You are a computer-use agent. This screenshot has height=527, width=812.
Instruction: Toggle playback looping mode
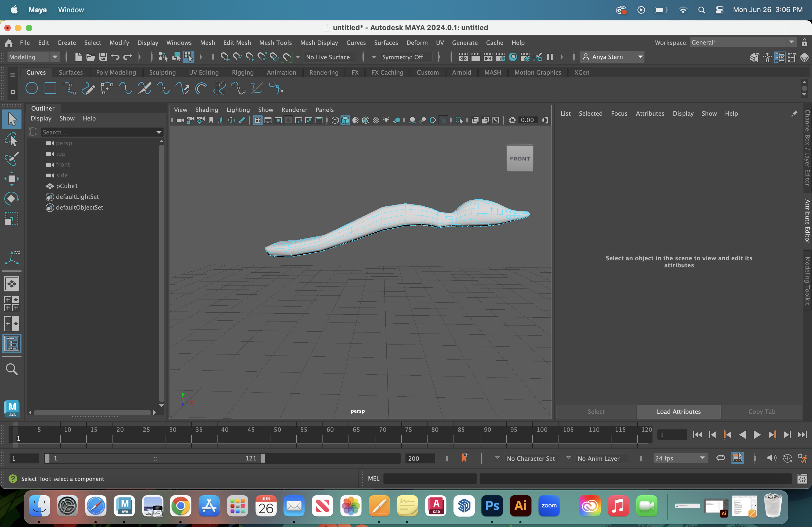[720, 458]
